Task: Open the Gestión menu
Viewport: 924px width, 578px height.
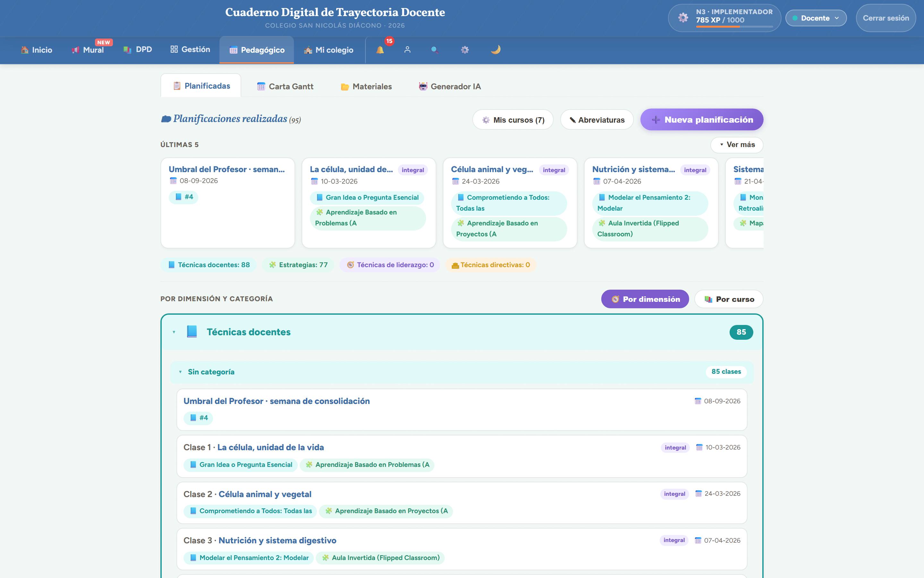Action: [x=190, y=50]
